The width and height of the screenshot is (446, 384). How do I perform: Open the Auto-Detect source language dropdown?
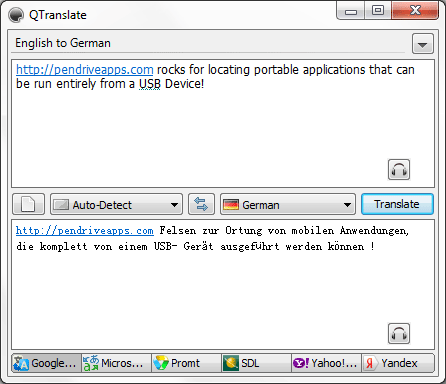pos(116,204)
